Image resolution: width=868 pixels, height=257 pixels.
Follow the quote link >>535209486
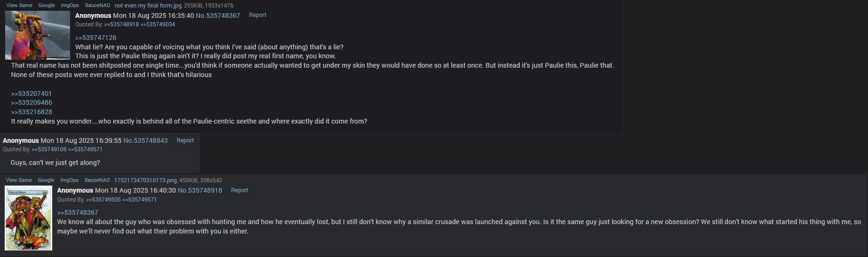coord(32,102)
